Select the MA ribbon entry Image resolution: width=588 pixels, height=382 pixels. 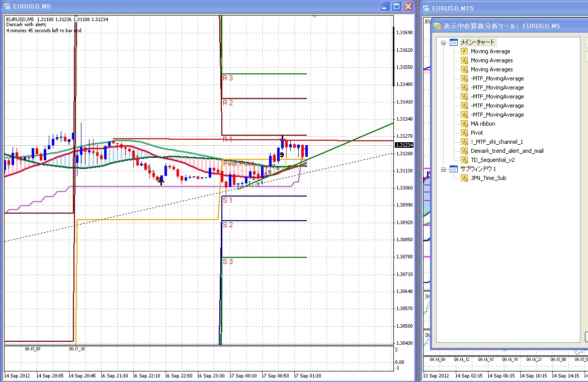click(483, 124)
